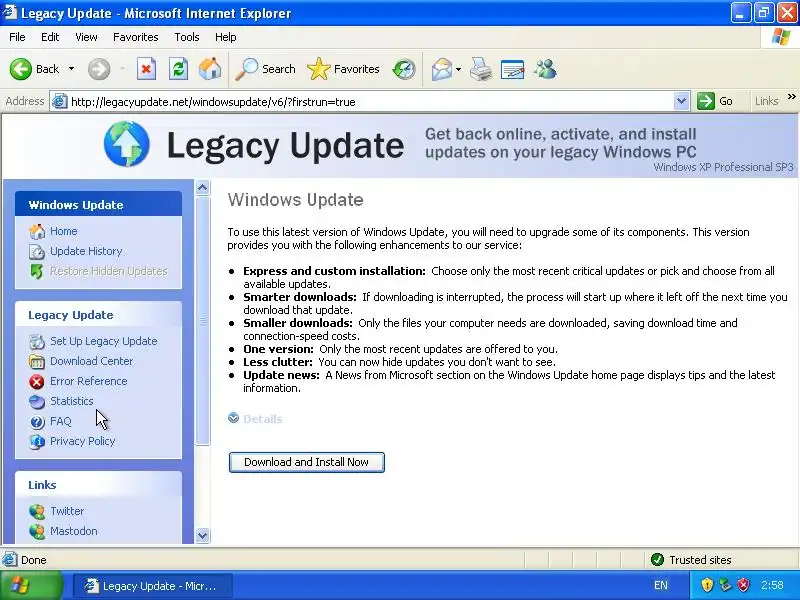800x600 pixels.
Task: Open the Windows Start button
Action: pos(31,585)
